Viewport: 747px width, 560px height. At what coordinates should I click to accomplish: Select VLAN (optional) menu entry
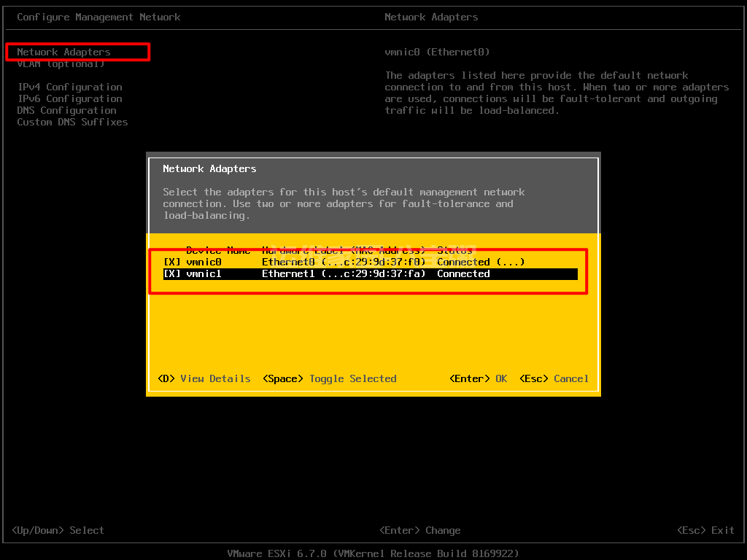pyautogui.click(x=61, y=64)
